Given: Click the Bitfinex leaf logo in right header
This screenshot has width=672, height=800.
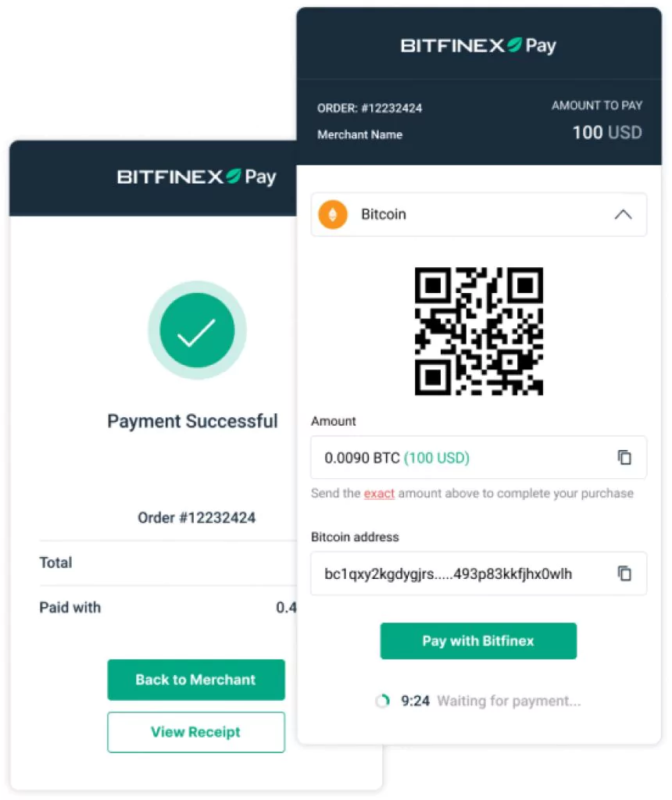Looking at the screenshot, I should pos(514,45).
